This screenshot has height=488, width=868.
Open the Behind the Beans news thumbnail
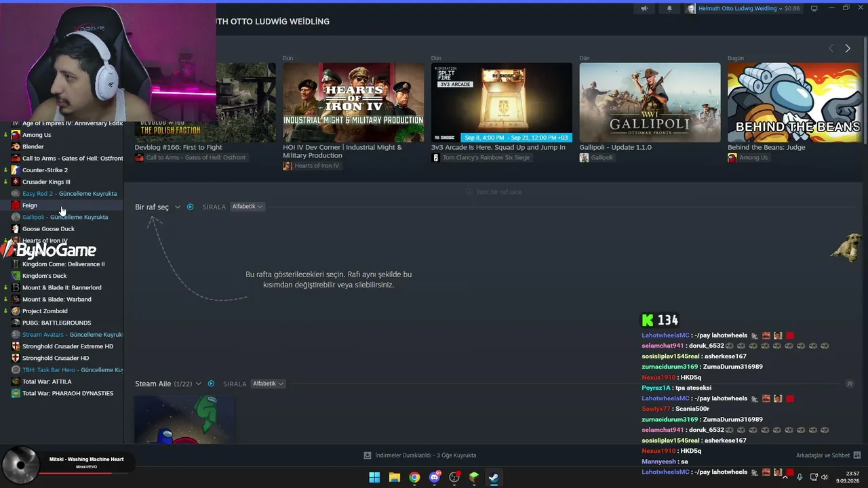(795, 102)
